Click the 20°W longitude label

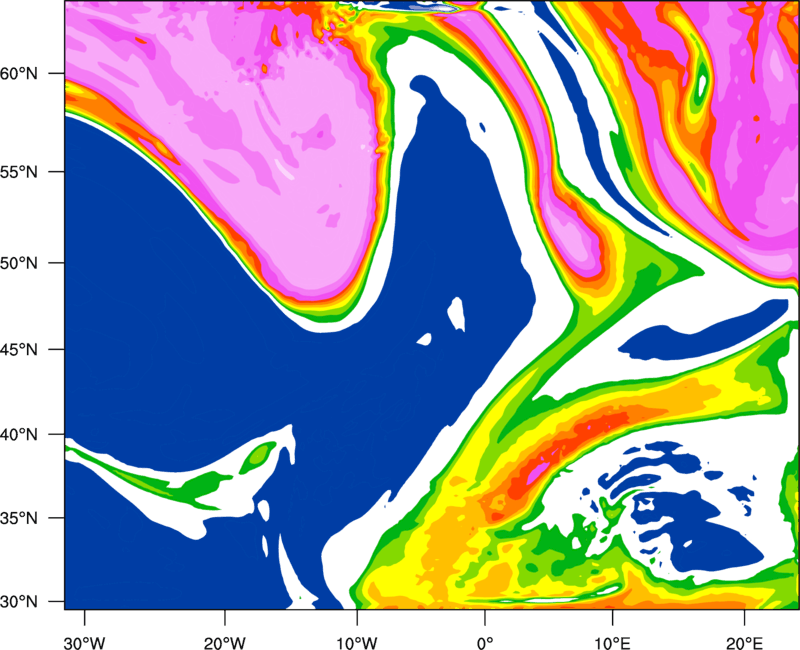225,643
